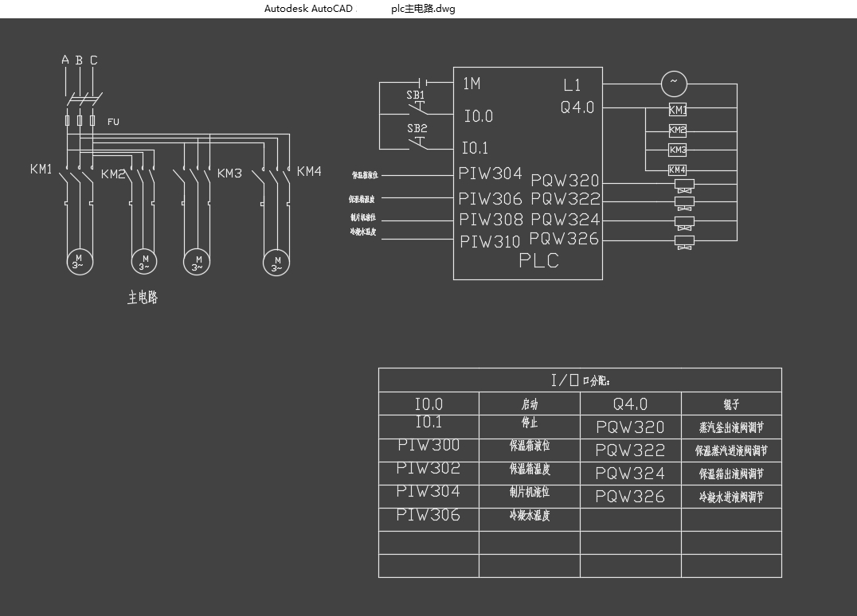Image resolution: width=857 pixels, height=616 pixels.
Task: Select the PIW300 cell in the I/O table
Action: 428,445
